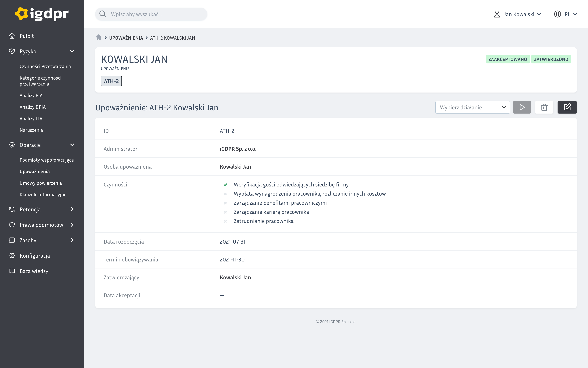Screen dimensions: 588x368
Task: Click Weryfikacja gości odwiedzających siedzibę firmy
Action: pyautogui.click(x=291, y=185)
